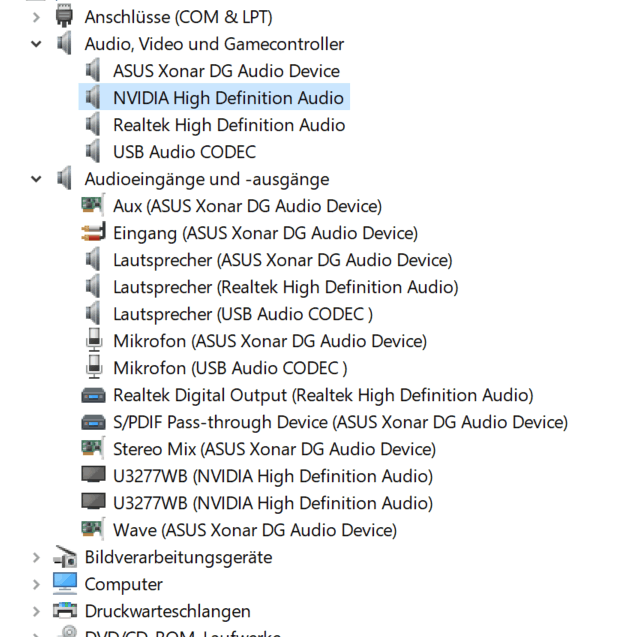Click the RCA plug icon beside Eingang
This screenshot has width=636, height=637.
pyautogui.click(x=93, y=232)
